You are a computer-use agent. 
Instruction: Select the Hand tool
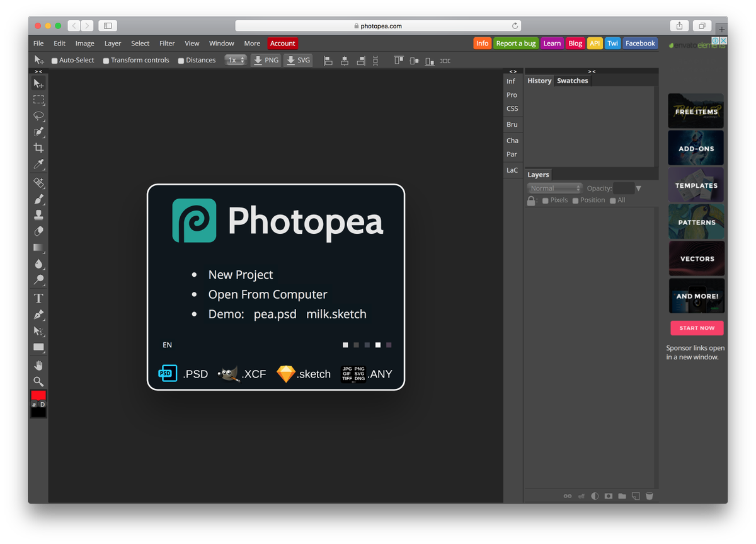click(39, 365)
